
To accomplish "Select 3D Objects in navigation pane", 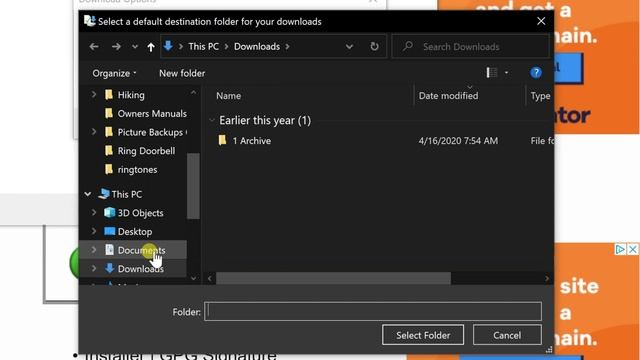I will pyautogui.click(x=140, y=213).
